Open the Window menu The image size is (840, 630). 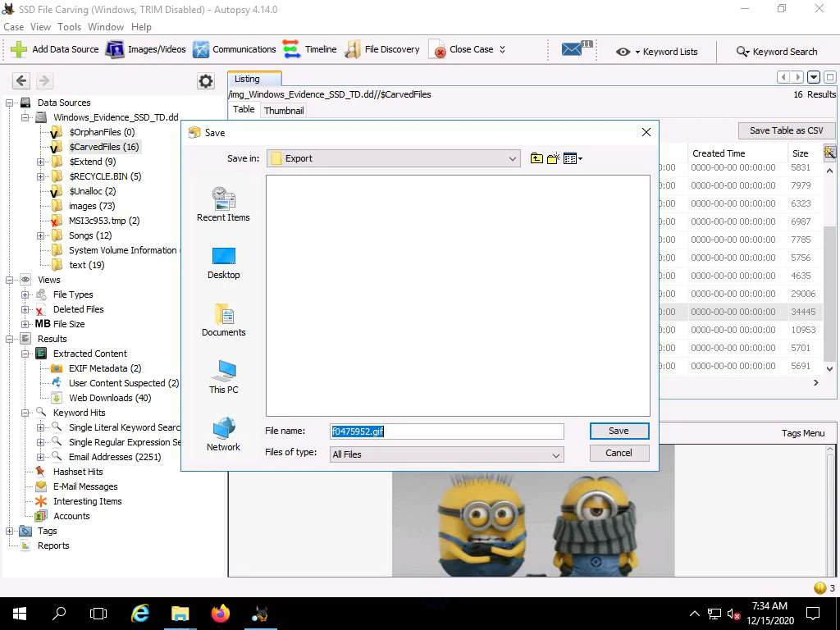click(x=106, y=27)
